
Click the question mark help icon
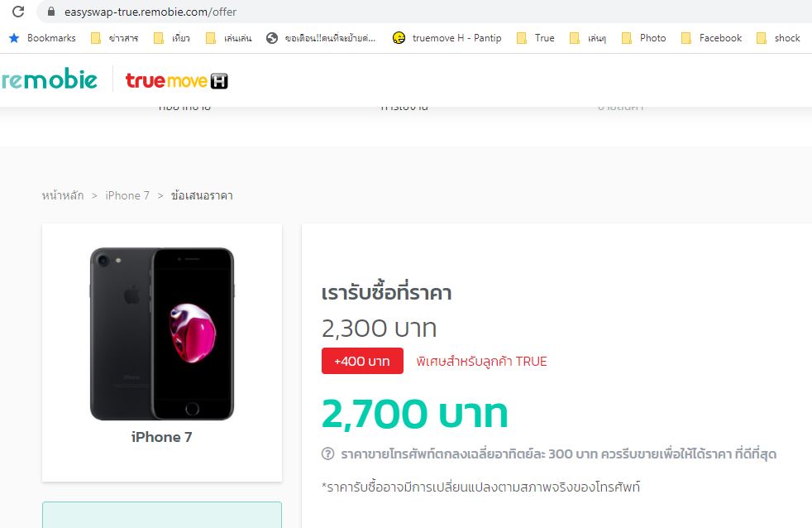(x=327, y=454)
